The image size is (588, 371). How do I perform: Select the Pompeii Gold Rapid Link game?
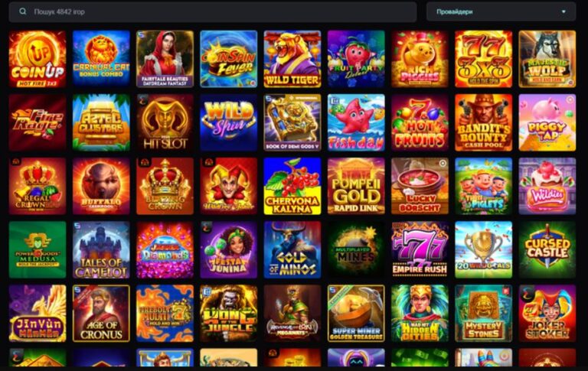point(356,186)
